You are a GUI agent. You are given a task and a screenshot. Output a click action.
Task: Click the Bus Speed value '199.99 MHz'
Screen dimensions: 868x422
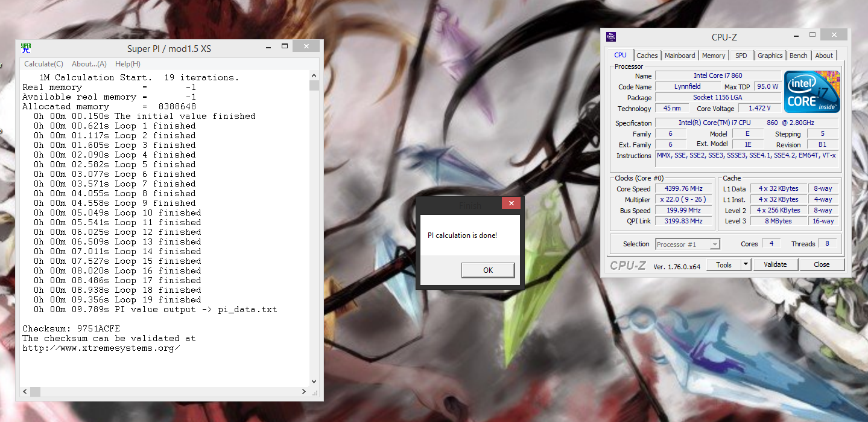[x=685, y=210]
